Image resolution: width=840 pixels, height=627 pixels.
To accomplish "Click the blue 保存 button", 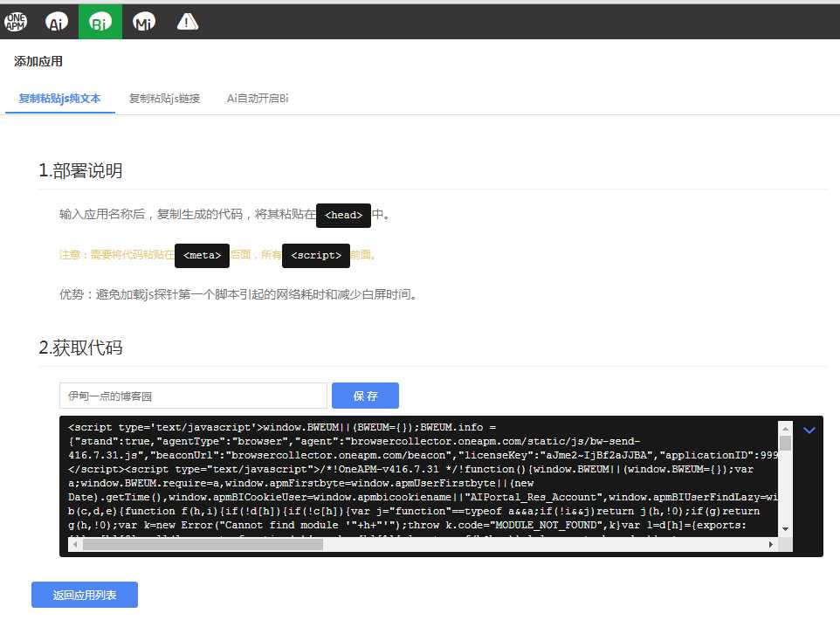I will (365, 396).
